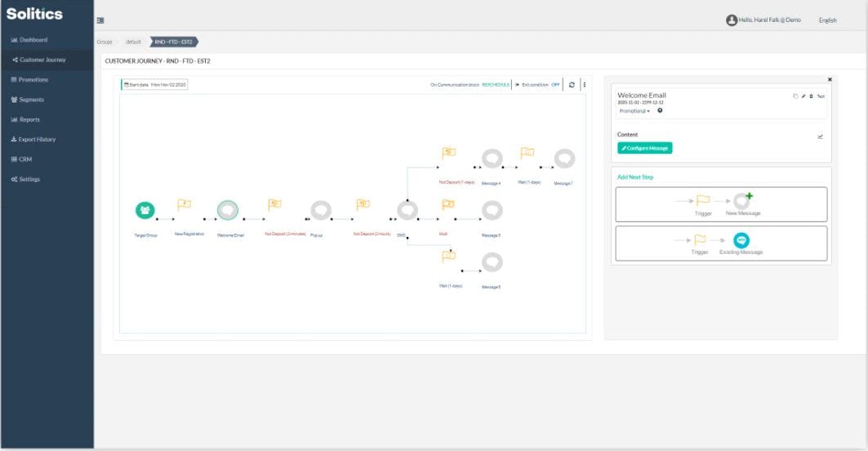Open Export History in sidebar
The width and height of the screenshot is (868, 451).
pyautogui.click(x=33, y=140)
